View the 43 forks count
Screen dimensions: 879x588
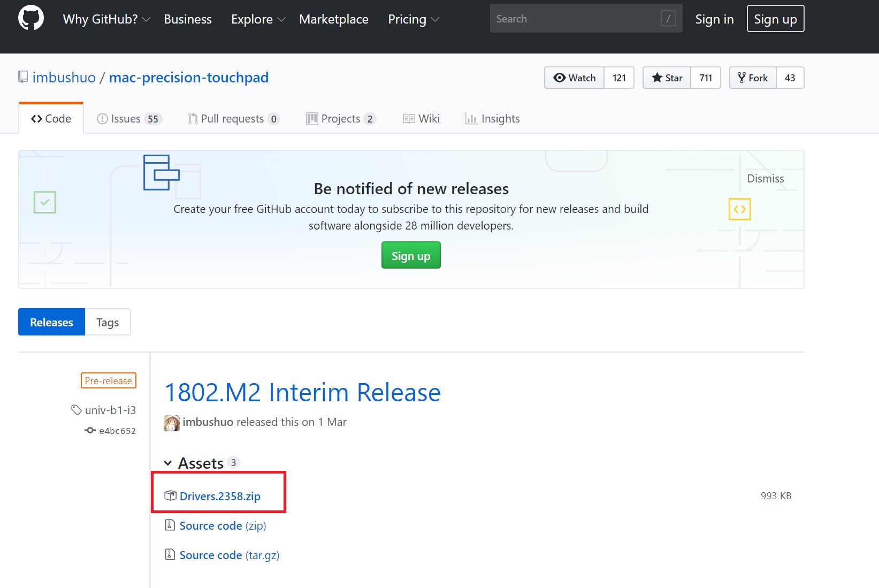click(790, 78)
